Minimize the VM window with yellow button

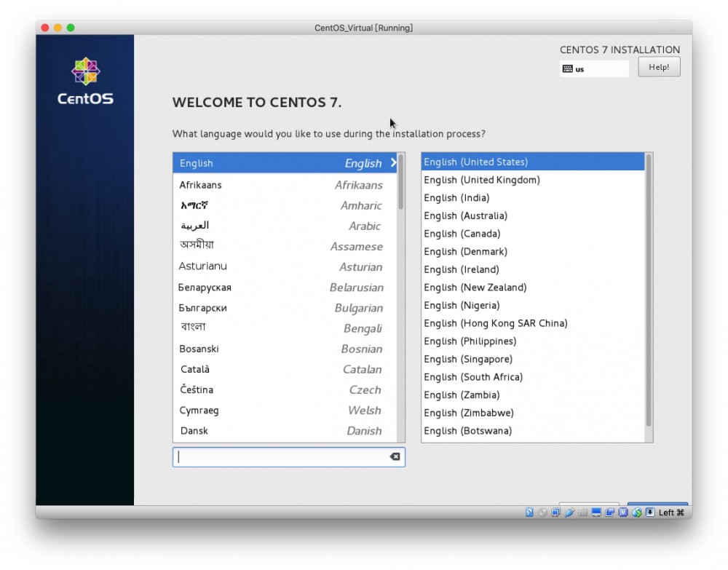pyautogui.click(x=58, y=28)
